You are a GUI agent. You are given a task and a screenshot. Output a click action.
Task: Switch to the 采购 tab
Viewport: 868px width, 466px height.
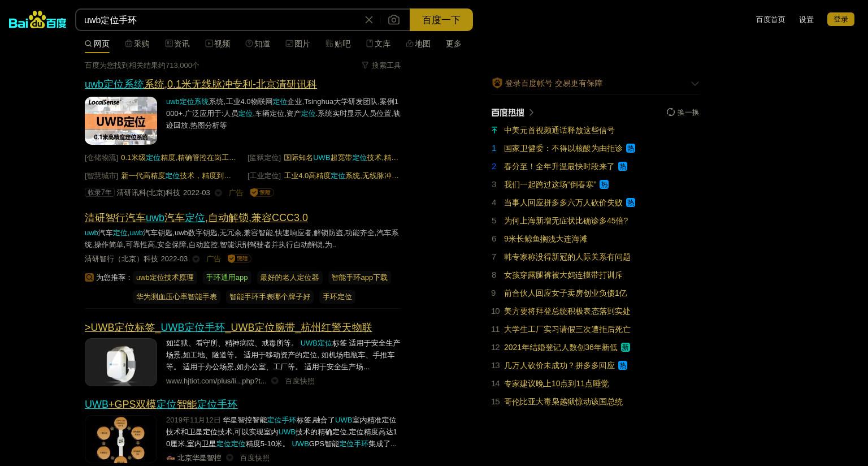[137, 44]
